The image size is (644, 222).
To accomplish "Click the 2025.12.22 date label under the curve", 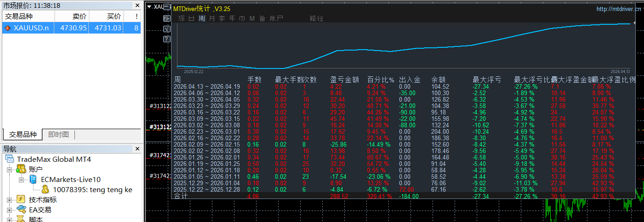I will (194, 72).
